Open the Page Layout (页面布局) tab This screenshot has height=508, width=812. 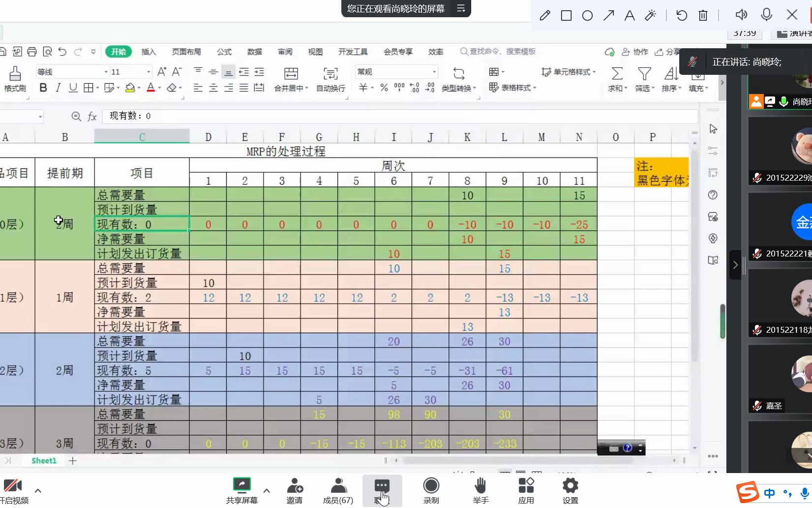(186, 52)
